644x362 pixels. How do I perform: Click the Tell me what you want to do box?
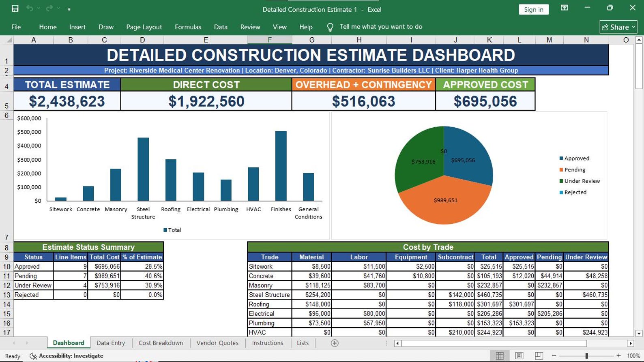click(381, 27)
